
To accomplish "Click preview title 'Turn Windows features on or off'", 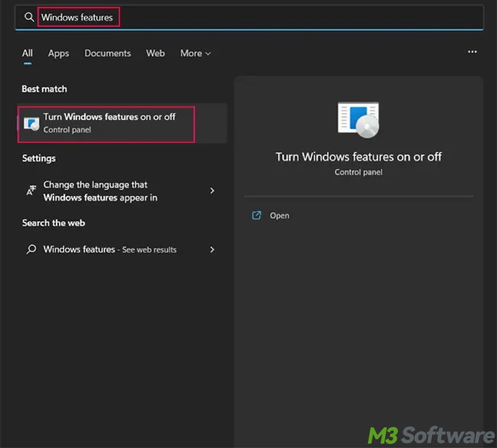I will [x=358, y=157].
